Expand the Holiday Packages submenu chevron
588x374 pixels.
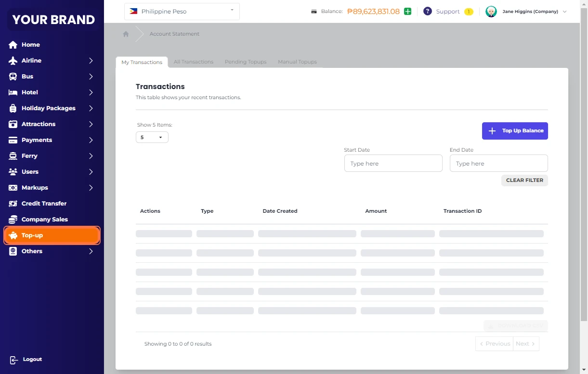pos(91,108)
